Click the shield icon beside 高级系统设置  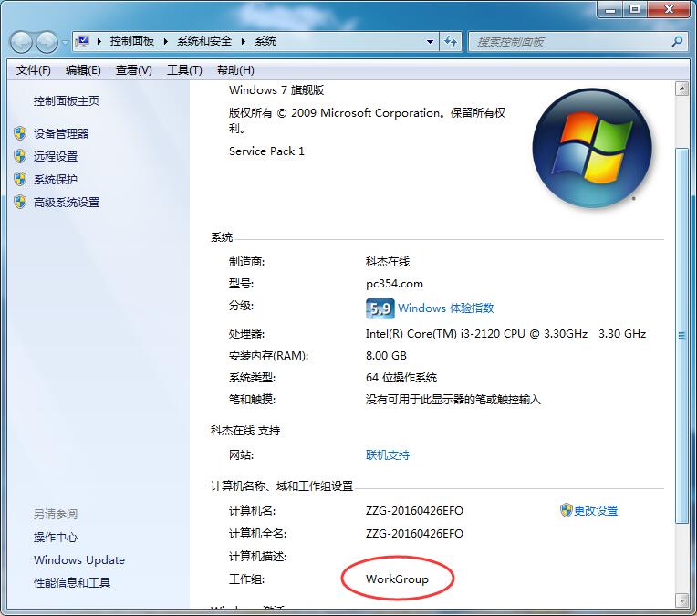pyautogui.click(x=20, y=202)
